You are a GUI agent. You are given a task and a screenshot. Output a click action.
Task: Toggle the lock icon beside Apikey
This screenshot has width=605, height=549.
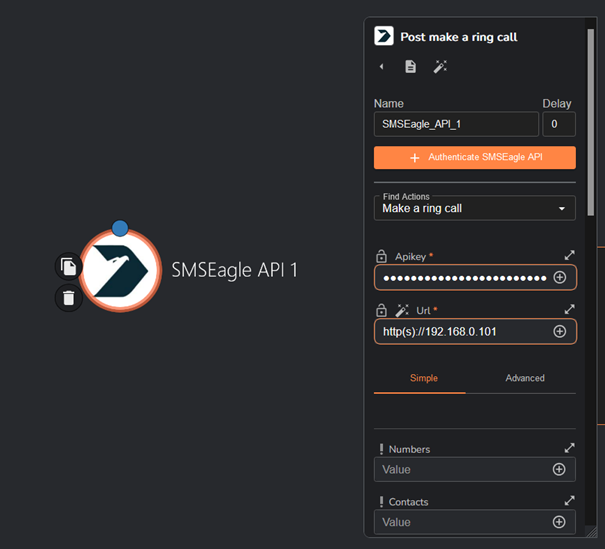pyautogui.click(x=381, y=256)
